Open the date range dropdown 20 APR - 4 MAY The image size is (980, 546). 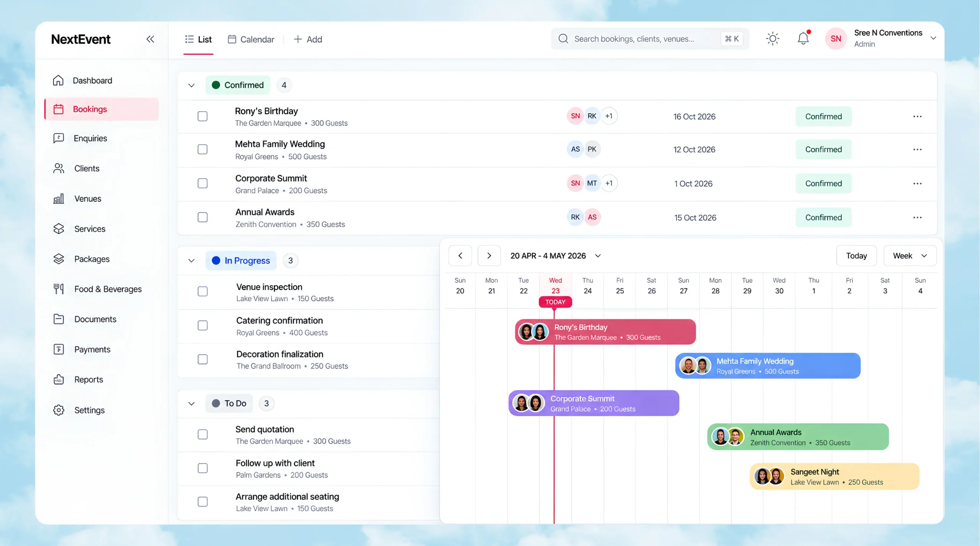(x=555, y=256)
